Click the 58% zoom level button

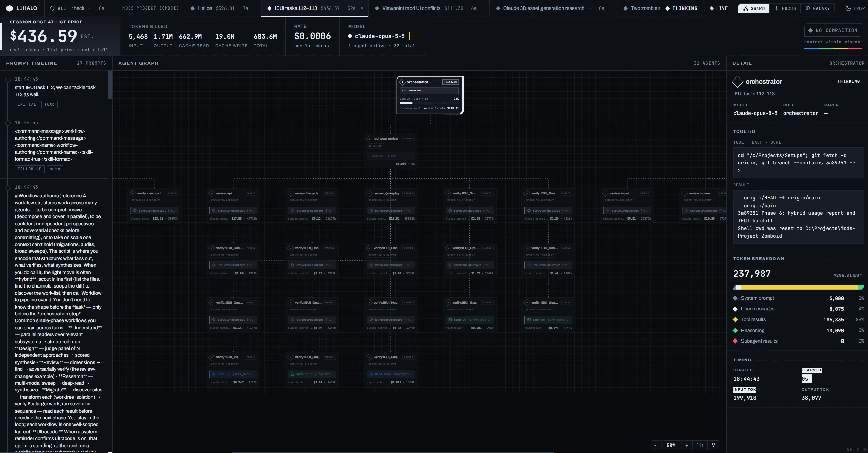[671, 445]
